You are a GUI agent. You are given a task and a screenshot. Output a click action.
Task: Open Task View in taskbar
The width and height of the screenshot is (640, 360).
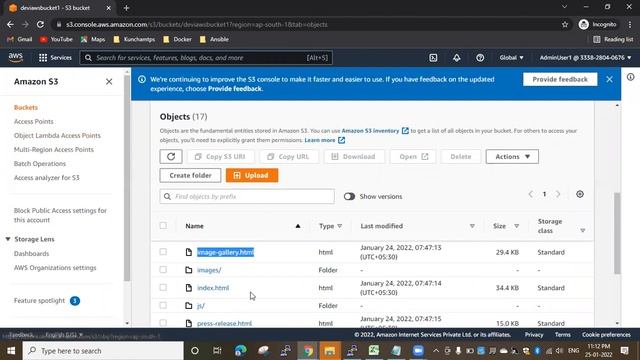point(217,351)
